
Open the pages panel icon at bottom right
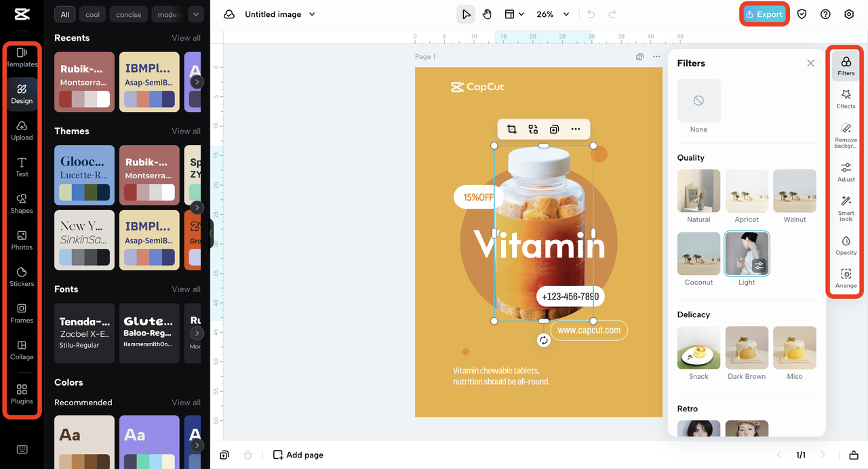coord(854,455)
